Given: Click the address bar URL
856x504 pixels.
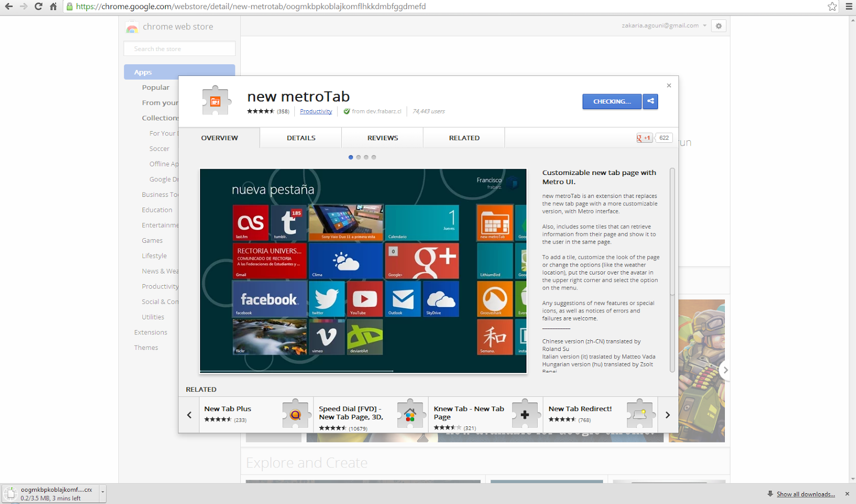Looking at the screenshot, I should tap(251, 6).
